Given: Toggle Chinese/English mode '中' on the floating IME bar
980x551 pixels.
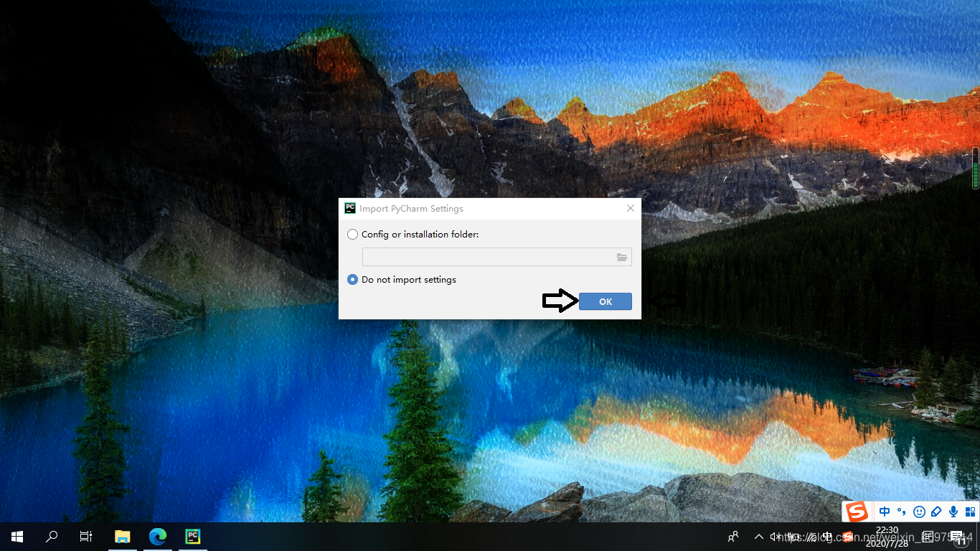Looking at the screenshot, I should pyautogui.click(x=885, y=512).
